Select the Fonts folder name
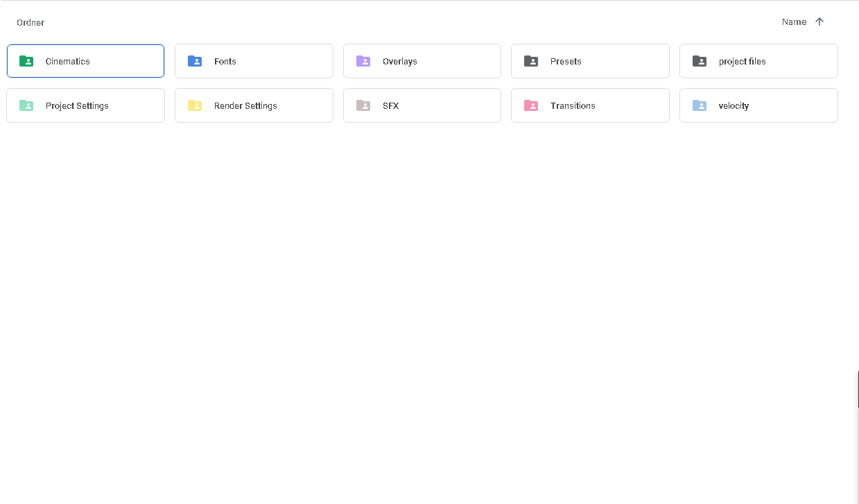This screenshot has width=859, height=504. point(225,61)
